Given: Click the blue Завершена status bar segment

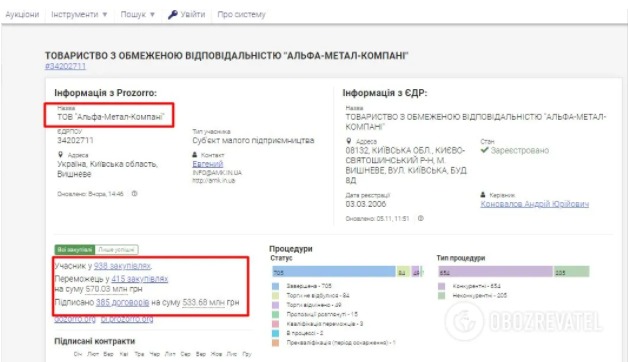Looking at the screenshot, I should (x=334, y=272).
